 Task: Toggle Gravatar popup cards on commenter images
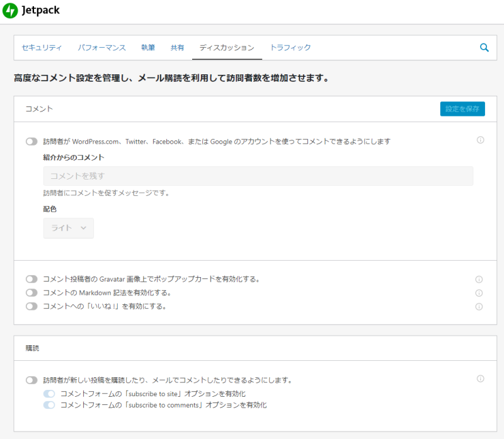tap(31, 279)
